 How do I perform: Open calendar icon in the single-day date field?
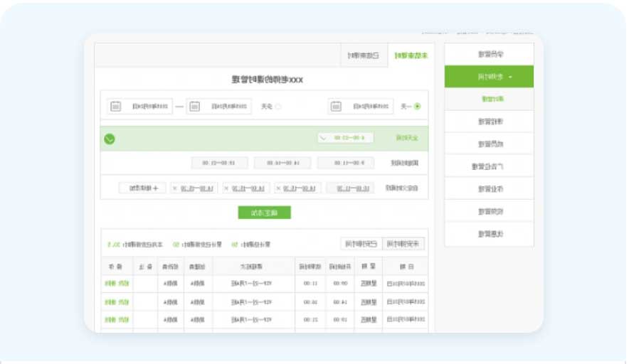coord(337,107)
